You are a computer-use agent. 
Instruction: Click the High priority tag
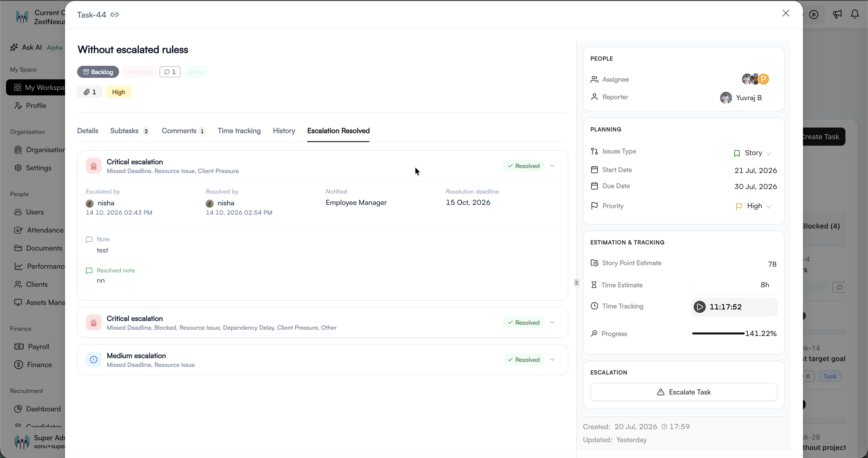pos(119,92)
